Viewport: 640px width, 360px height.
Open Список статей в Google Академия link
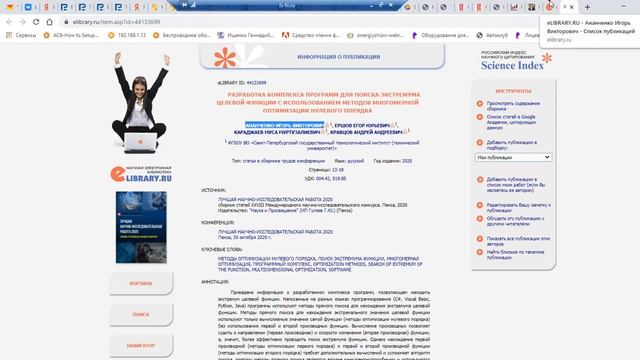click(x=511, y=122)
